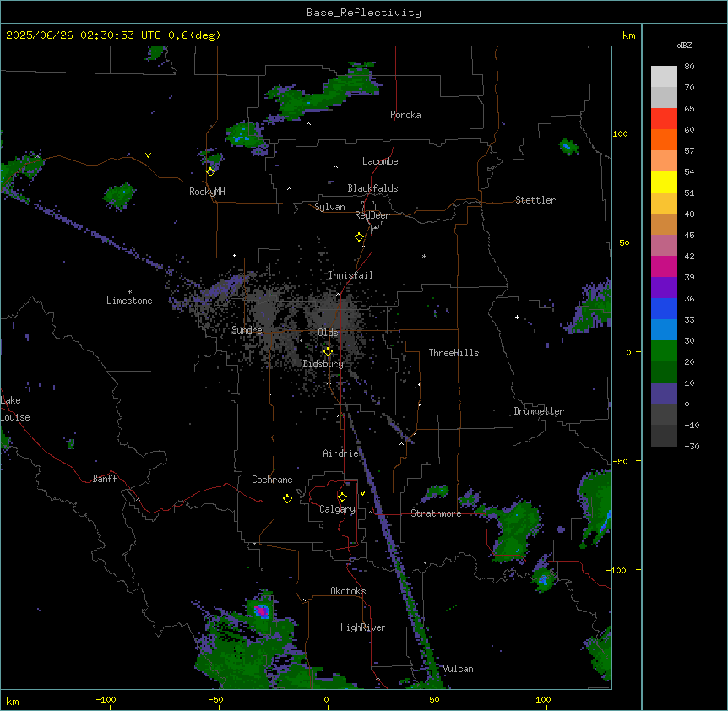Pick the slate-purple 0-10 dBZ swatch
This screenshot has height=711, width=728.
[x=664, y=393]
